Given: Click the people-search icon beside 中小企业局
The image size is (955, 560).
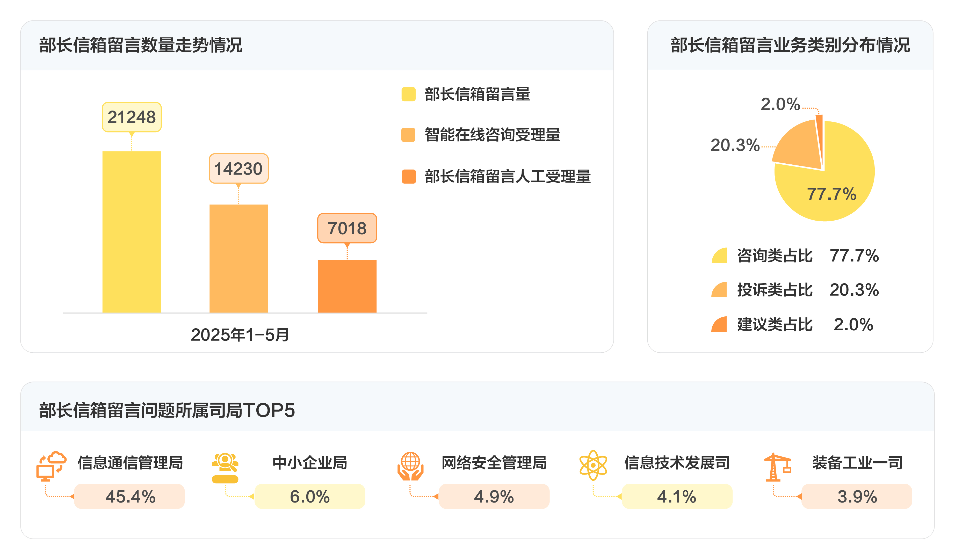Looking at the screenshot, I should point(225,468).
